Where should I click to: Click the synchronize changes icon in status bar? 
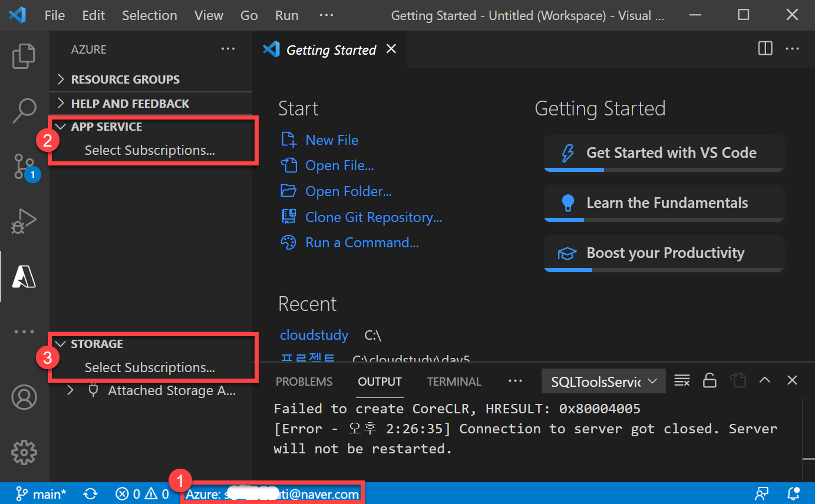point(91,493)
